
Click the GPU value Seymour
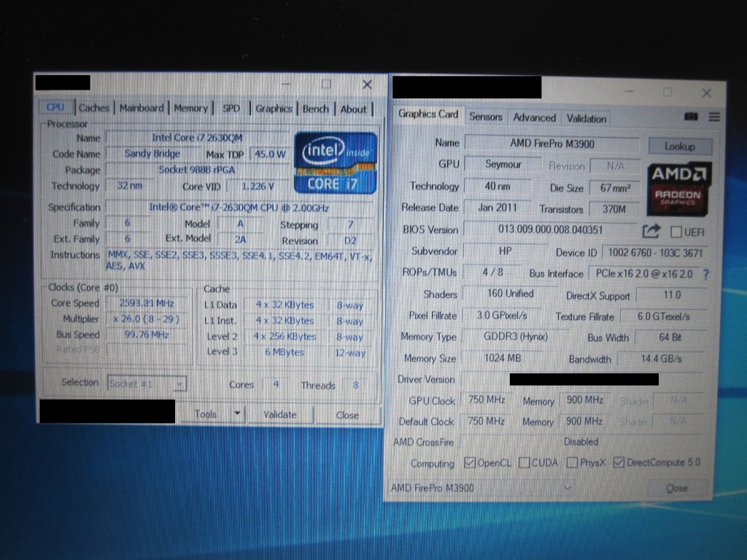[x=503, y=164]
